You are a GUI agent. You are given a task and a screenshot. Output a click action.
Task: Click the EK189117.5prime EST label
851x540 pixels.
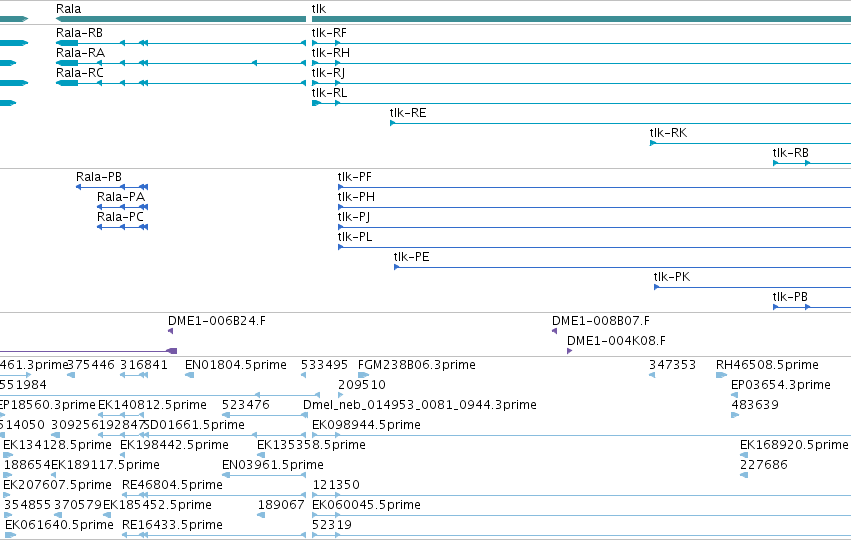105,465
